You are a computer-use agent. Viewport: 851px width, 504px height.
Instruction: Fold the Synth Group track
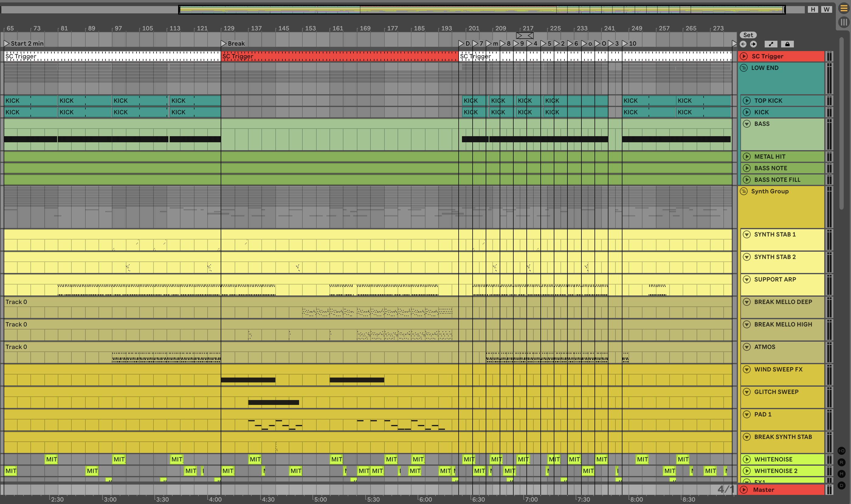point(744,191)
